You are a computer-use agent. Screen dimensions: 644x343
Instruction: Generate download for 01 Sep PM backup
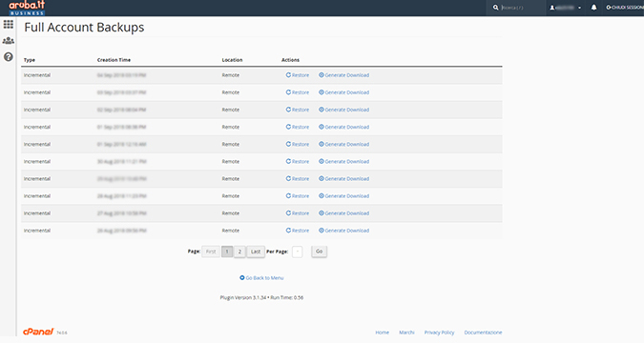point(343,127)
